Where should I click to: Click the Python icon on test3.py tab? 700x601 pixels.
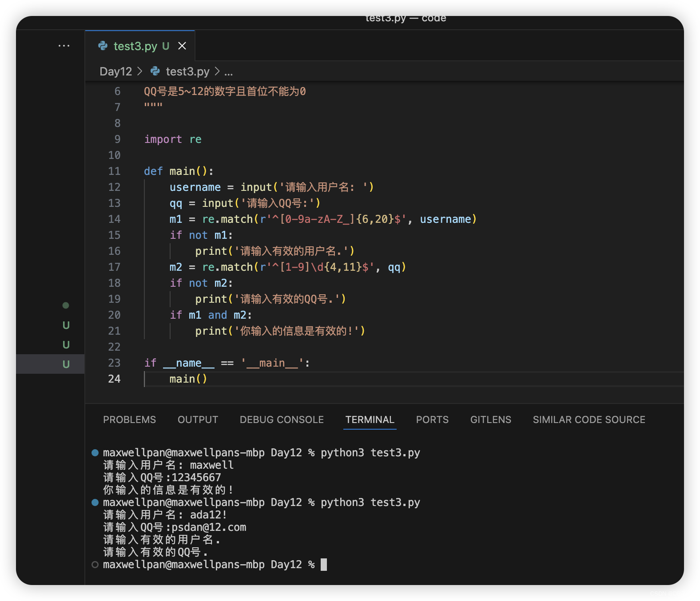103,46
